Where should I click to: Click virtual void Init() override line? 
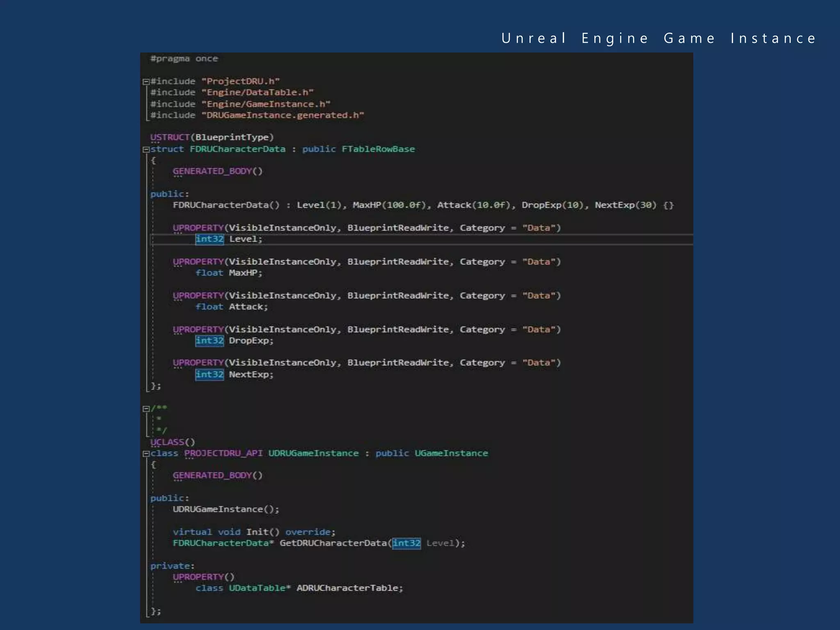pos(254,532)
